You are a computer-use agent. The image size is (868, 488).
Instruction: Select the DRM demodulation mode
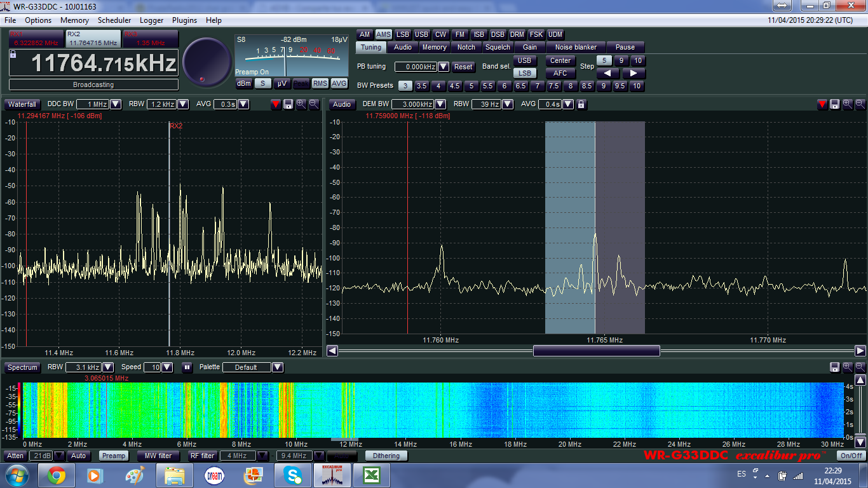click(517, 35)
